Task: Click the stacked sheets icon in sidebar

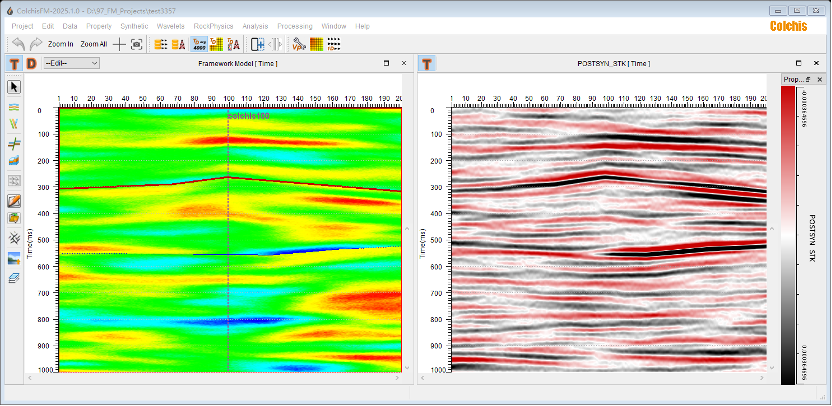Action: tap(14, 278)
